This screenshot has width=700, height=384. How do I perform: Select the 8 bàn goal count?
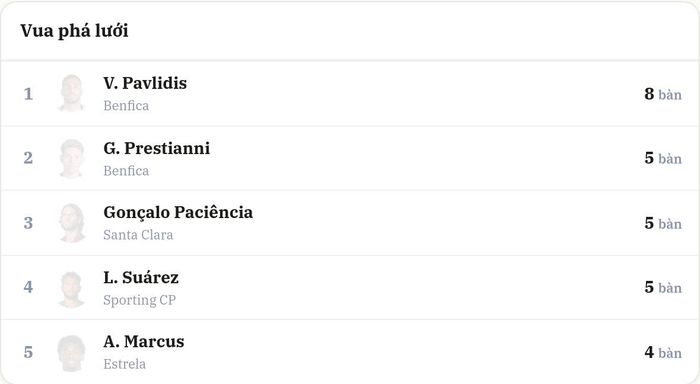click(x=663, y=94)
